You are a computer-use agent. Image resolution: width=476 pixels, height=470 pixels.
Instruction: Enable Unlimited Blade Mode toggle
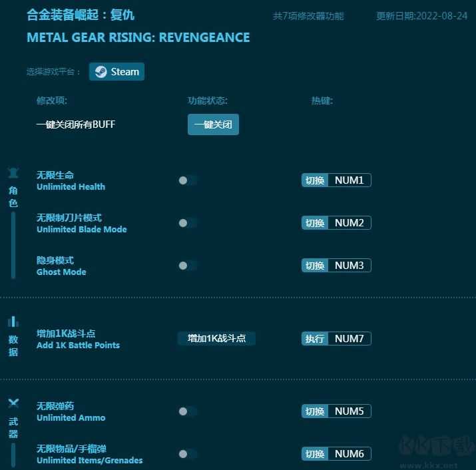point(188,223)
